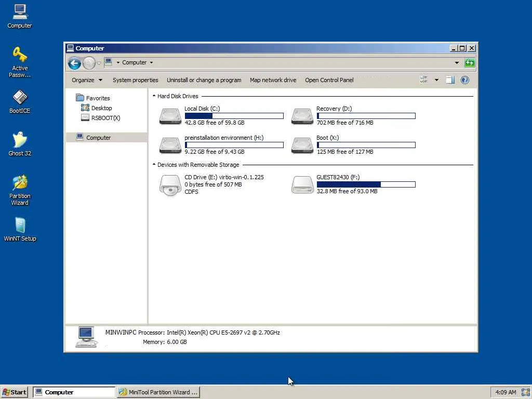Screen dimensions: 532x399
Task: Expand the view options dropdown arrow
Action: click(436, 80)
